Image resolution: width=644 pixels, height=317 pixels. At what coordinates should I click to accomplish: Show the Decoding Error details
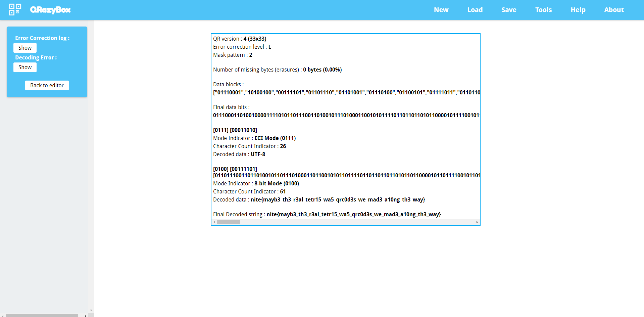[x=25, y=67]
